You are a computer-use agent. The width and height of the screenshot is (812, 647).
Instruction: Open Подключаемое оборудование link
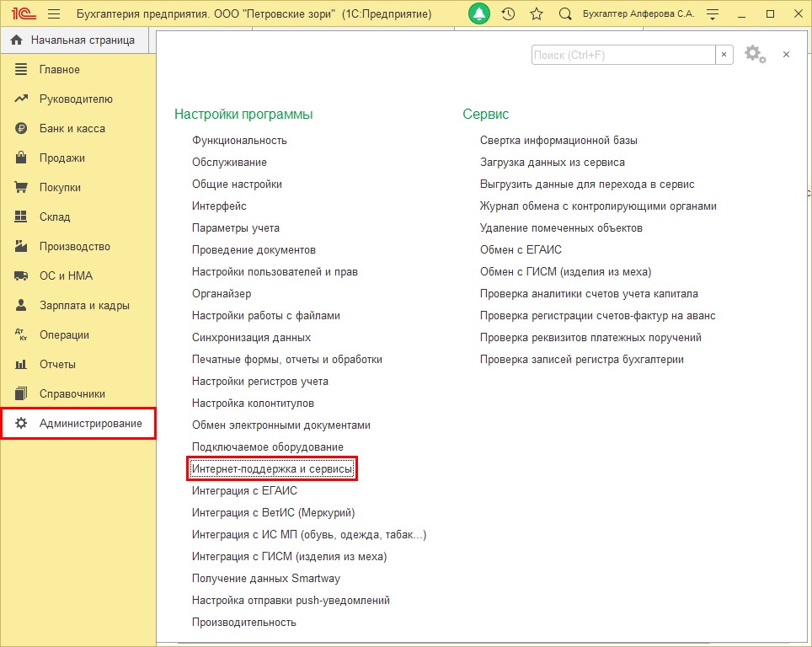268,446
